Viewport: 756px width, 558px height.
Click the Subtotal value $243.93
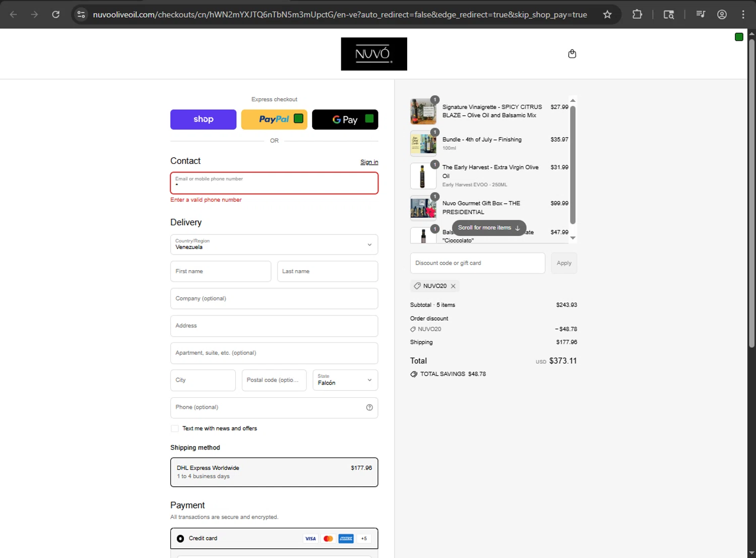click(566, 305)
